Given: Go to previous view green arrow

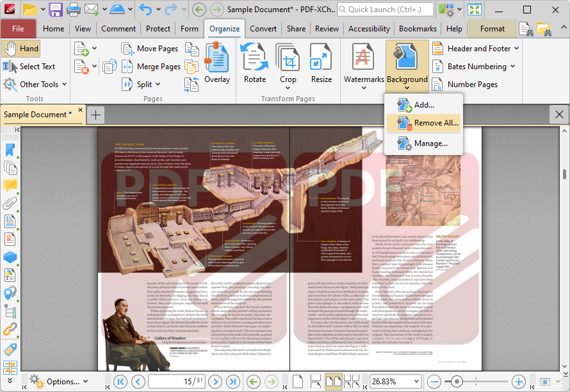Looking at the screenshot, I should (254, 382).
